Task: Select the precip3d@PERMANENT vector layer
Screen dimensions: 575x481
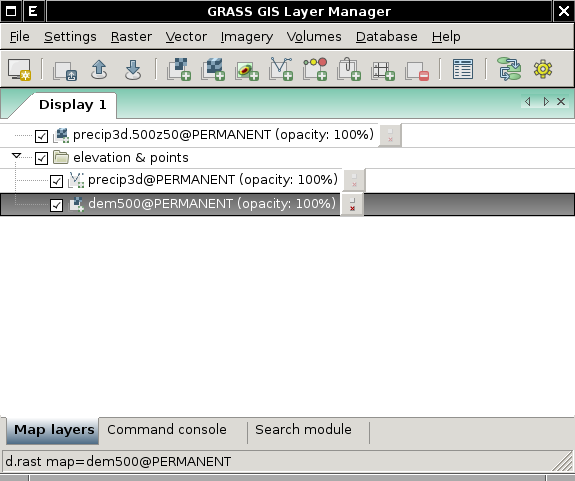Action: click(x=213, y=180)
